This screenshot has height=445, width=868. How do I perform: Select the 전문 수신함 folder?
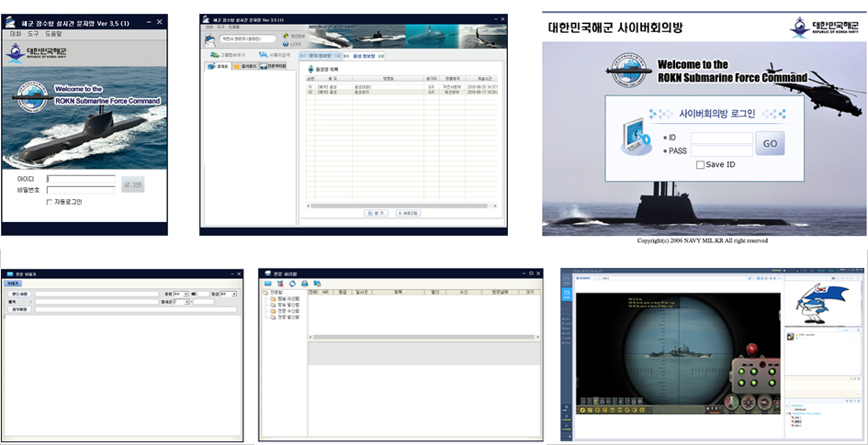coord(285,311)
